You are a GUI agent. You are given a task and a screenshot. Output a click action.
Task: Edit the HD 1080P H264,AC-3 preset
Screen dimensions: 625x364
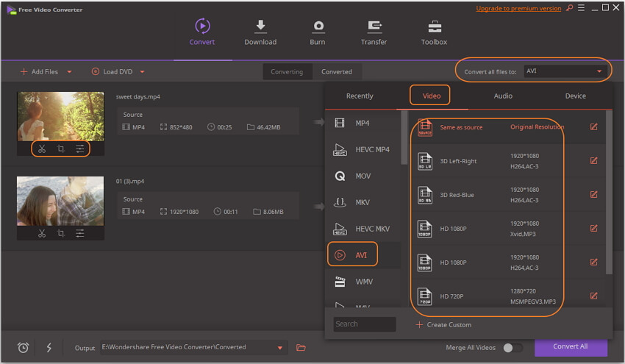(594, 263)
